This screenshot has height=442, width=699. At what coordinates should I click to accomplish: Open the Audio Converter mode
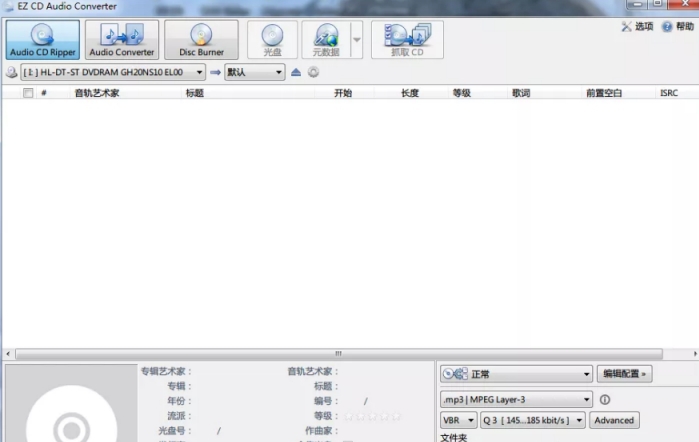point(122,40)
